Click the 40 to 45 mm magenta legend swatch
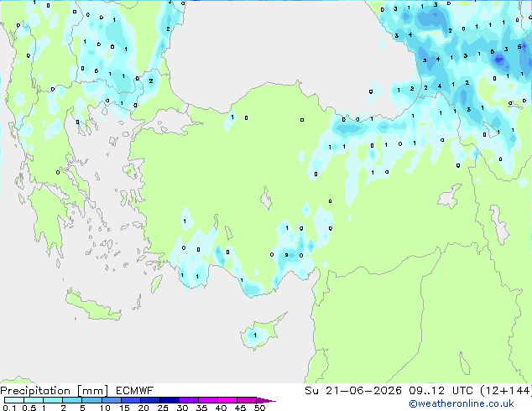 point(227,400)
